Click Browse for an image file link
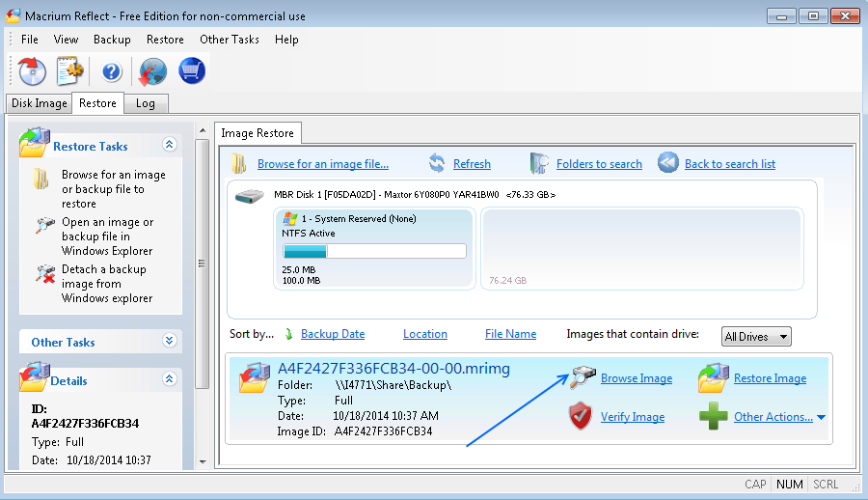The width and height of the screenshot is (868, 500). point(323,164)
